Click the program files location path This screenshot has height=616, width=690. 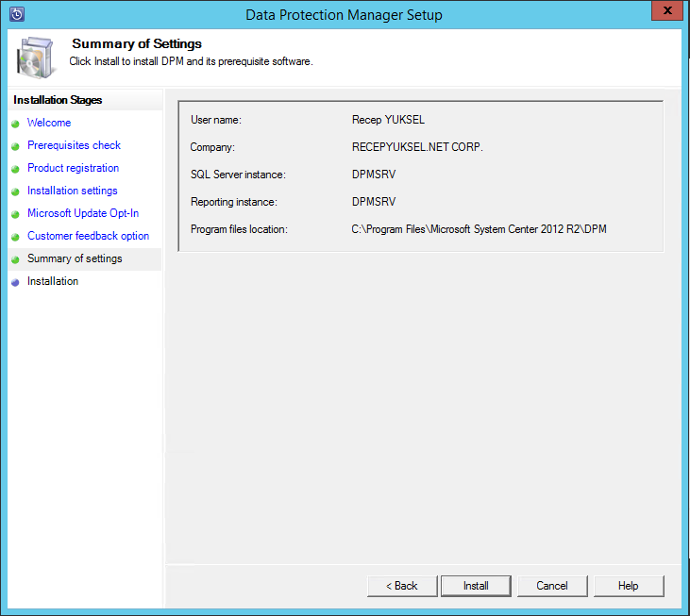479,229
